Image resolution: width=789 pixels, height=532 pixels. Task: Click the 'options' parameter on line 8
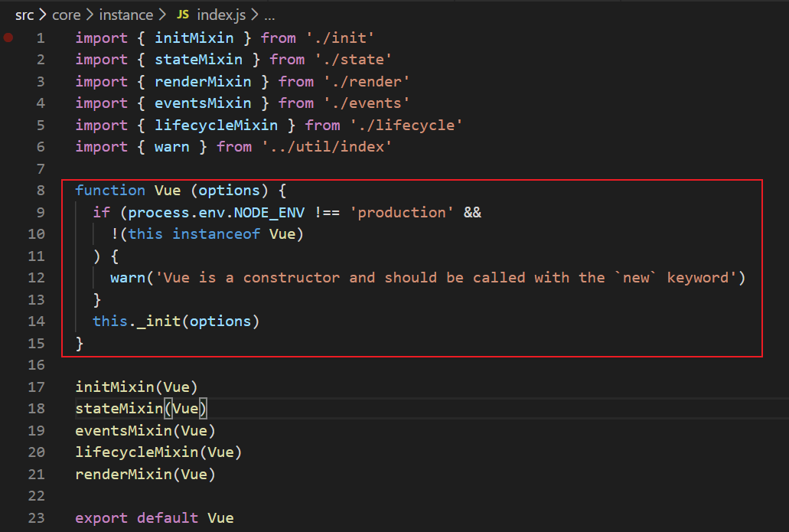[230, 191]
